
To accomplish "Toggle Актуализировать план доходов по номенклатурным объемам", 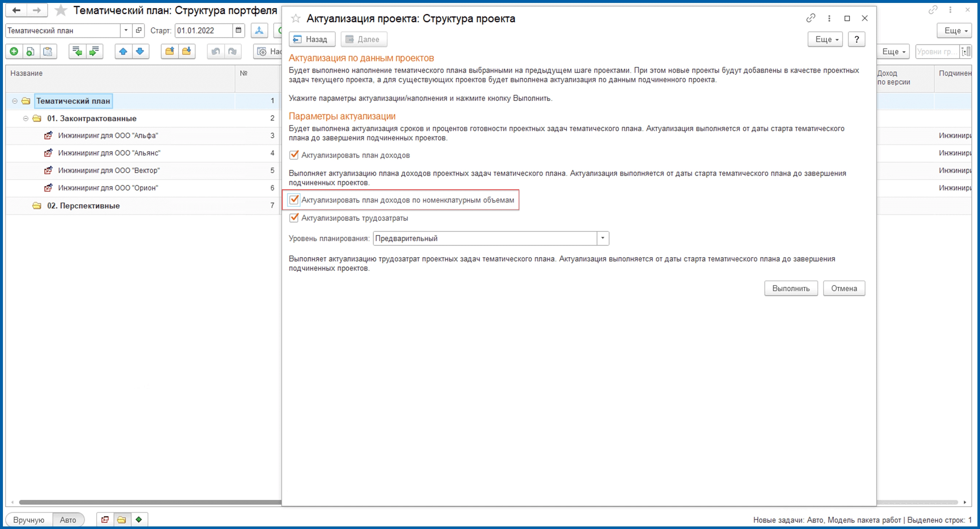I will [294, 200].
